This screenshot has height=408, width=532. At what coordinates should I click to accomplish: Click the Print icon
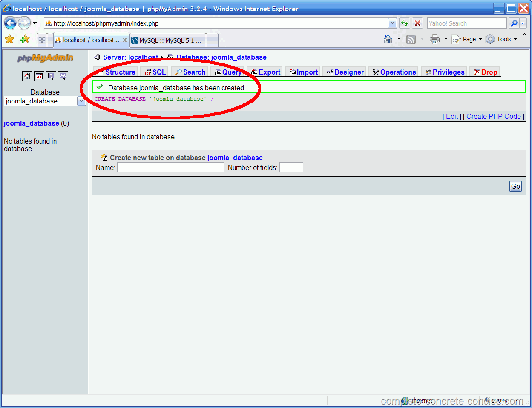tap(434, 40)
